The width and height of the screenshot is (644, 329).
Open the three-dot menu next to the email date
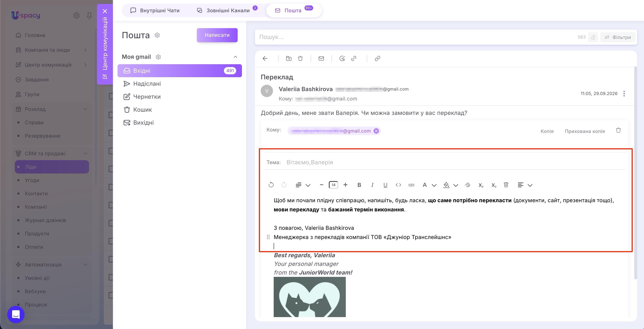pos(624,94)
